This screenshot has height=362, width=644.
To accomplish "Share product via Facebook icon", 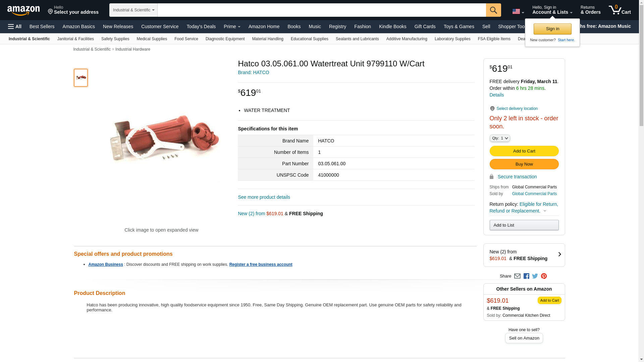I will [526, 276].
